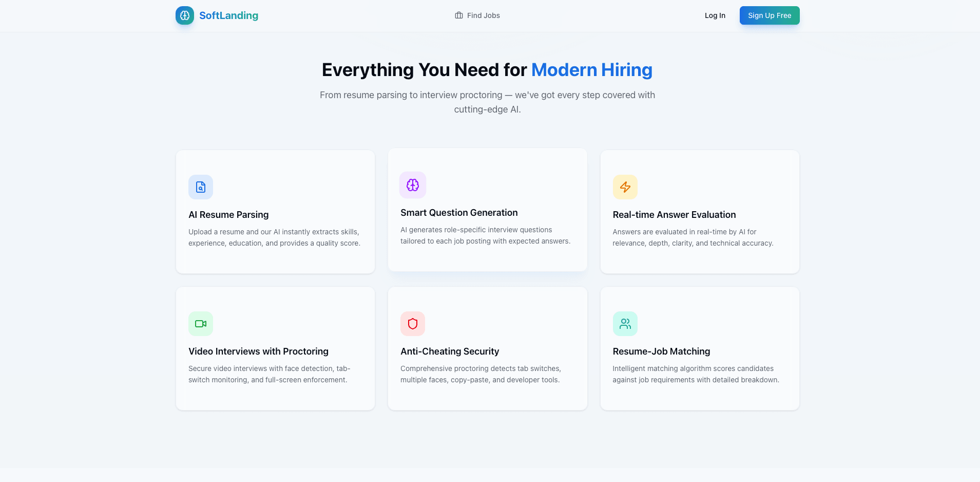
Task: Click the purple brain icon for Question Generation
Action: [413, 185]
